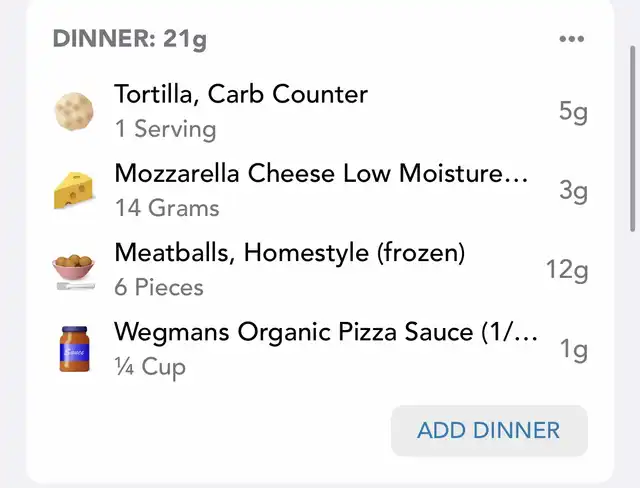Click the 5g value for tortilla
This screenshot has width=640, height=488.
click(573, 112)
